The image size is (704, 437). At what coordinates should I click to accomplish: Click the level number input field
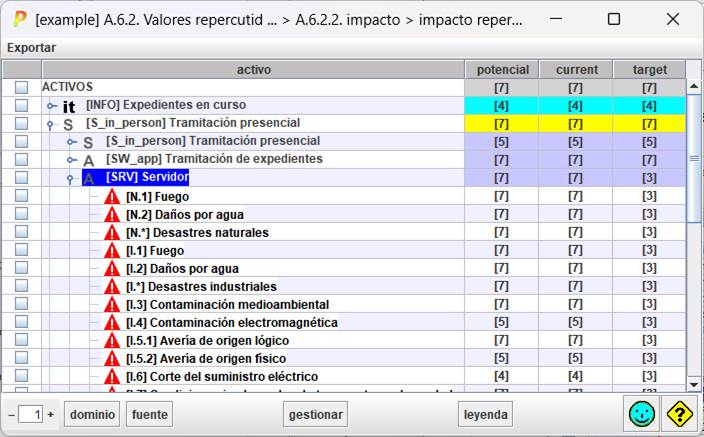pyautogui.click(x=31, y=415)
